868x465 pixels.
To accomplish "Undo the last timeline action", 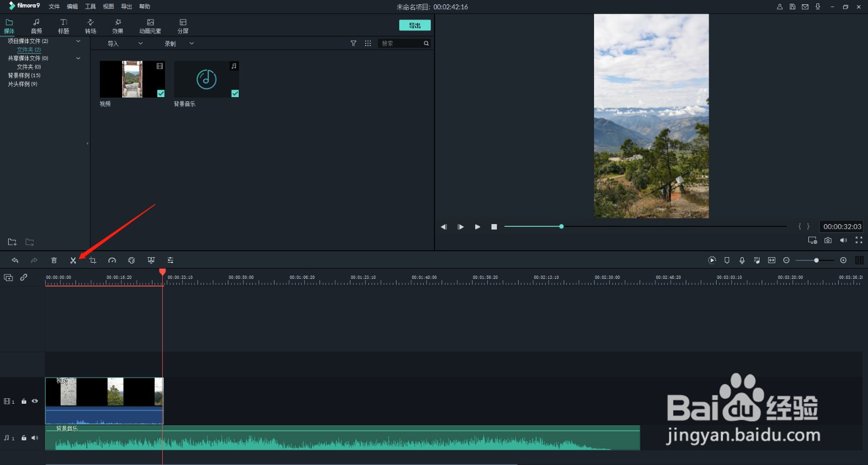I will click(15, 260).
